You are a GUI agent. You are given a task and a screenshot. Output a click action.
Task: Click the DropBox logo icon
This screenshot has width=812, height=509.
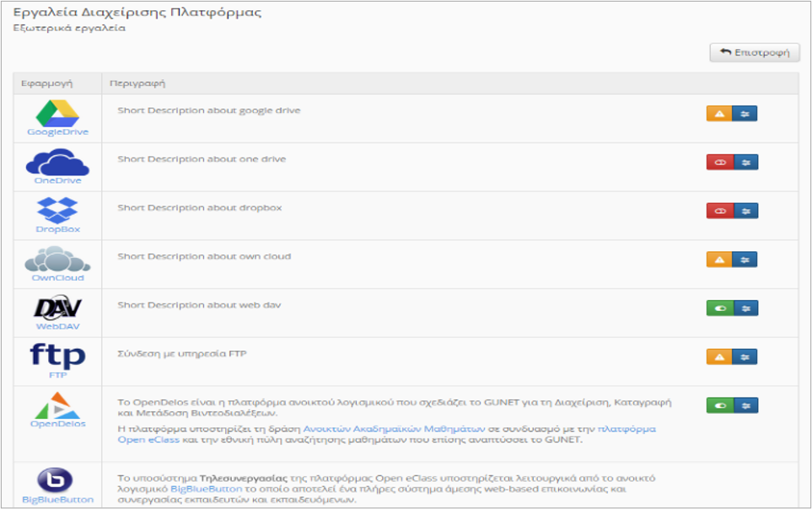click(57, 209)
